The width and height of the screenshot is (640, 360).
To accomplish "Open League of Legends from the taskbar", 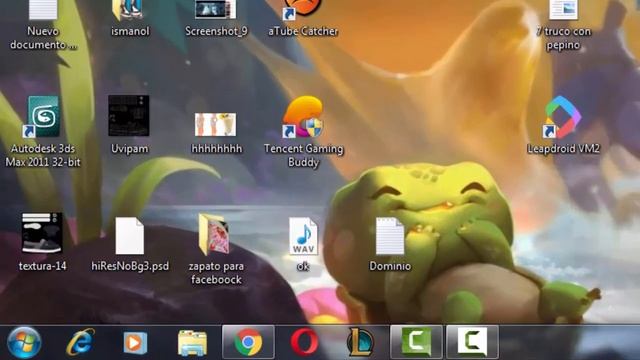I will 360,342.
